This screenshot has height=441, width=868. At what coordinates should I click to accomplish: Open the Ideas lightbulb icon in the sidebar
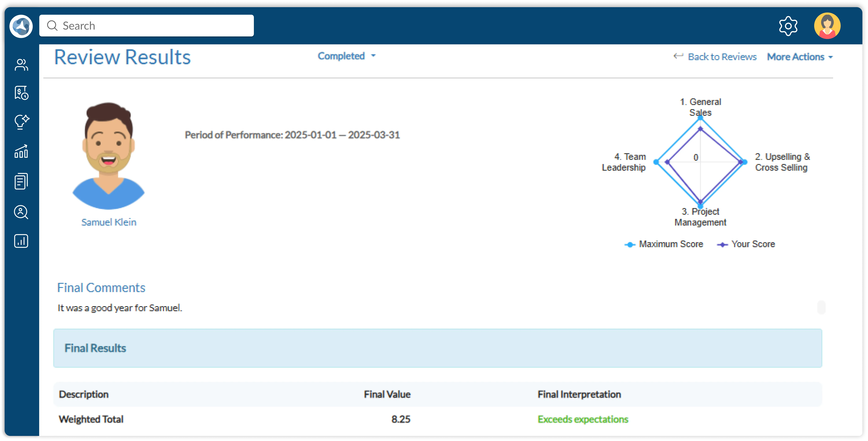[21, 122]
